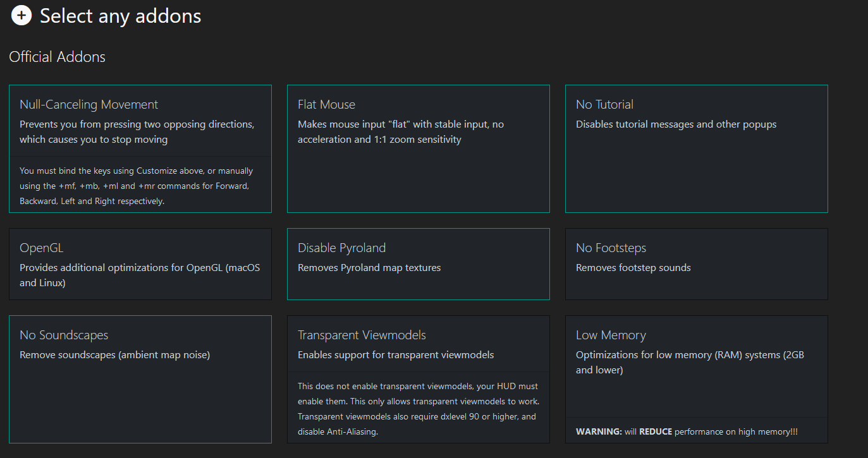Toggle the No Soundscapes addon title
The image size is (868, 458).
coord(64,335)
